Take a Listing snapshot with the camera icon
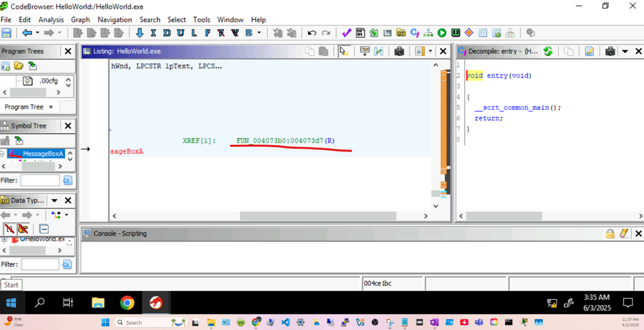644x330 pixels. (399, 51)
